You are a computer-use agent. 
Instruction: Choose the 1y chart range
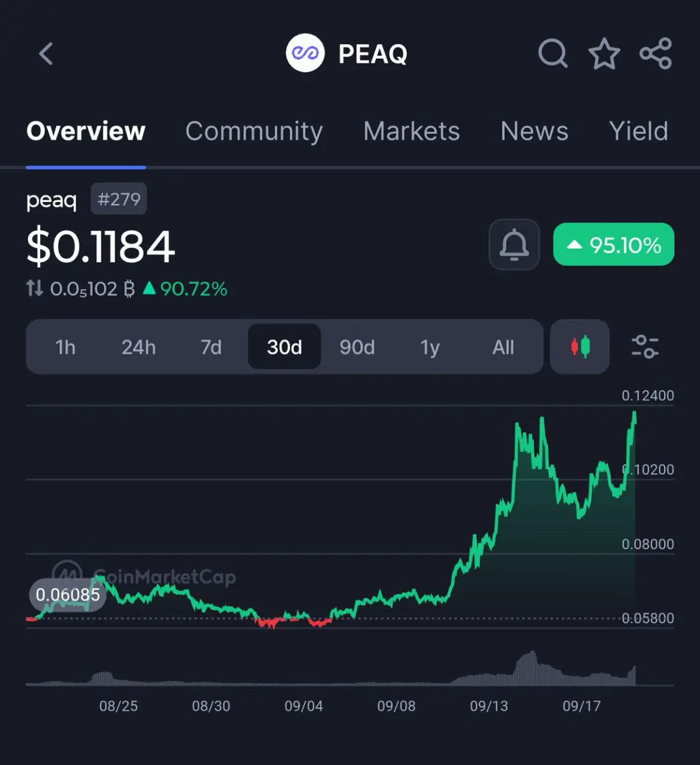[430, 347]
